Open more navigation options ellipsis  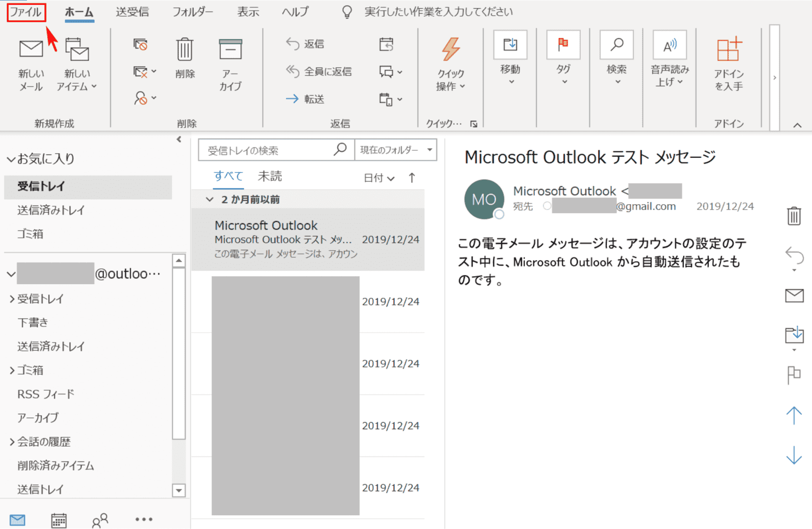[144, 519]
